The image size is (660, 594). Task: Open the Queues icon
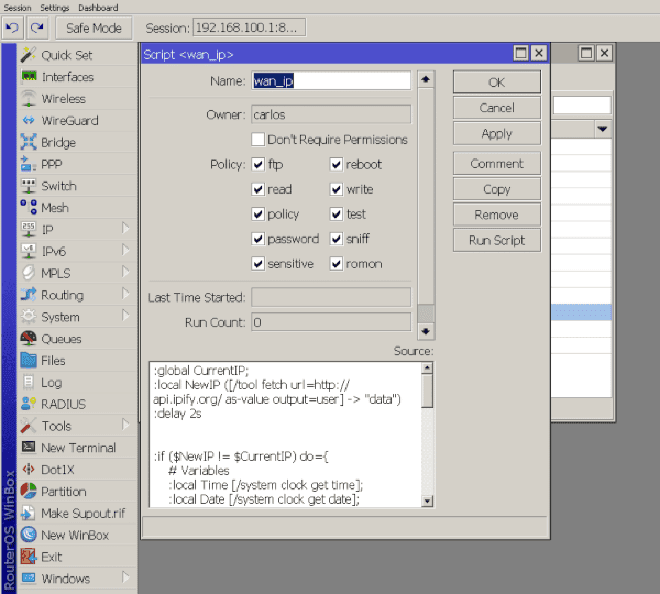29,338
